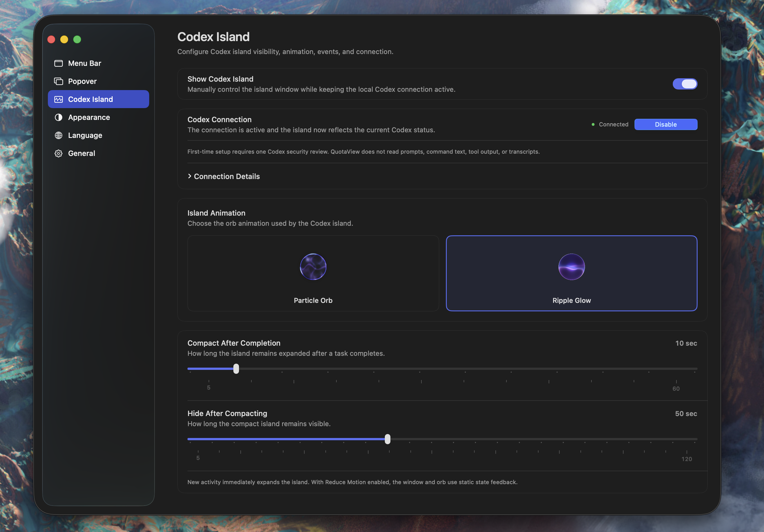The height and width of the screenshot is (532, 764).
Task: Disable the Codex connection
Action: [x=665, y=124]
